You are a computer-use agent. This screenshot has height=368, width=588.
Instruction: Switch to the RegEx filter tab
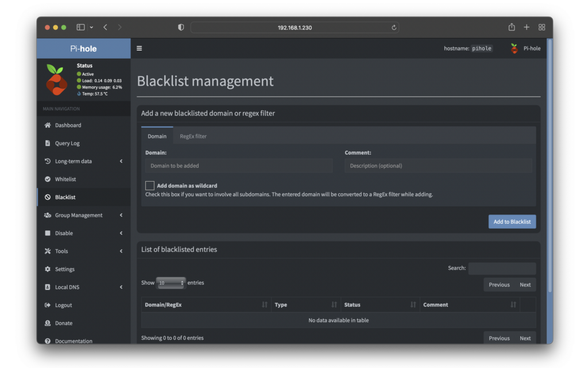[193, 136]
